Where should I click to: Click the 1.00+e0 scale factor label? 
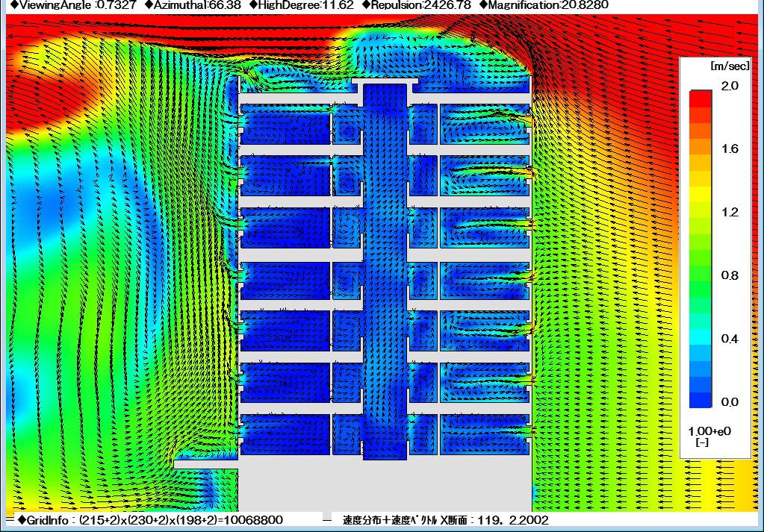click(x=709, y=431)
